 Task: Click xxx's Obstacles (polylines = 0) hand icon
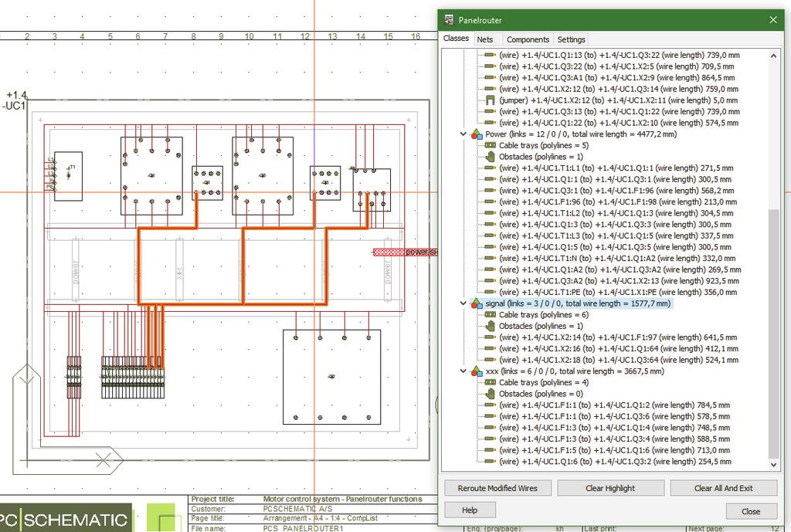click(x=490, y=394)
